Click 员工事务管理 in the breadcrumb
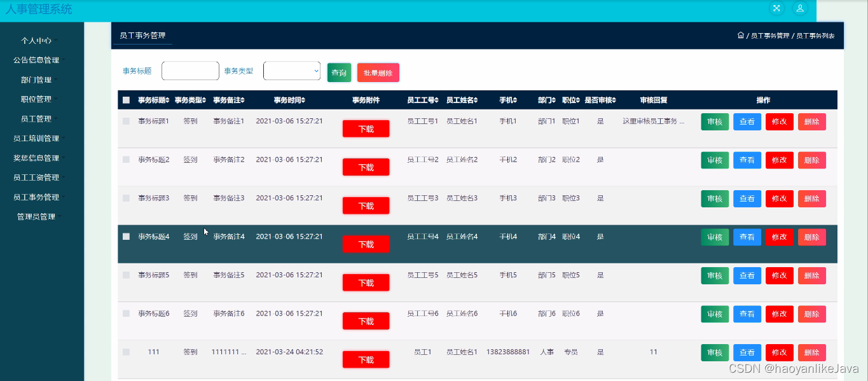The image size is (868, 381). click(770, 36)
